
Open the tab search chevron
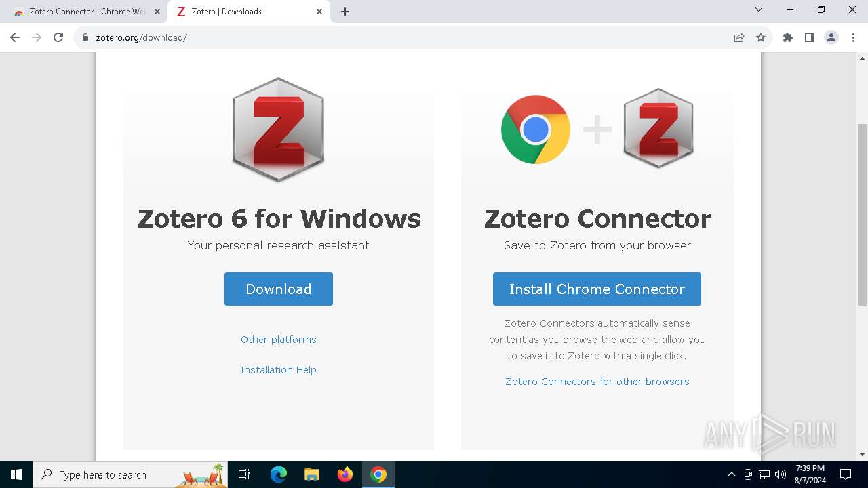click(x=759, y=10)
